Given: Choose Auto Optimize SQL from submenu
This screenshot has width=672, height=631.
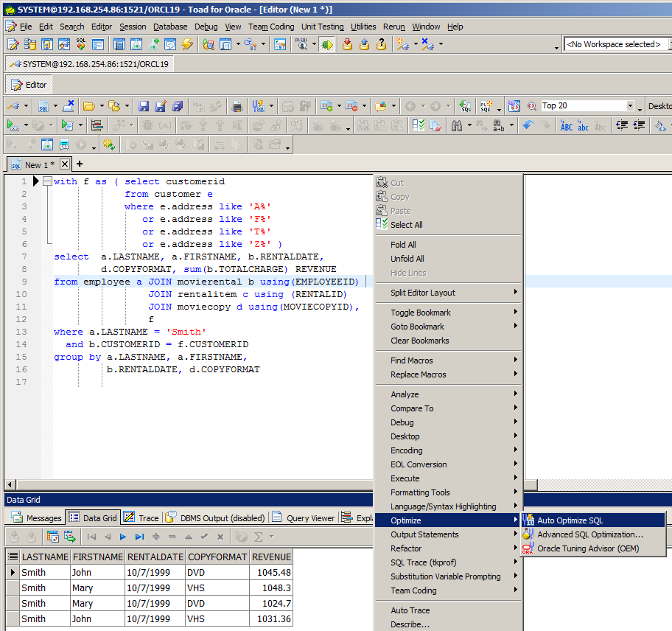Looking at the screenshot, I should click(593, 520).
